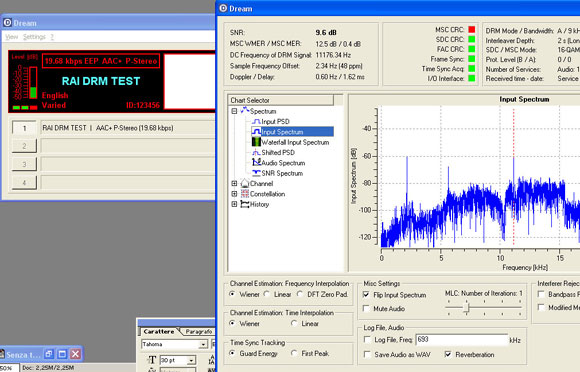Click the RAI DRM TEST service label
Image resolution: width=580 pixels, height=372 pixels.
point(101,81)
